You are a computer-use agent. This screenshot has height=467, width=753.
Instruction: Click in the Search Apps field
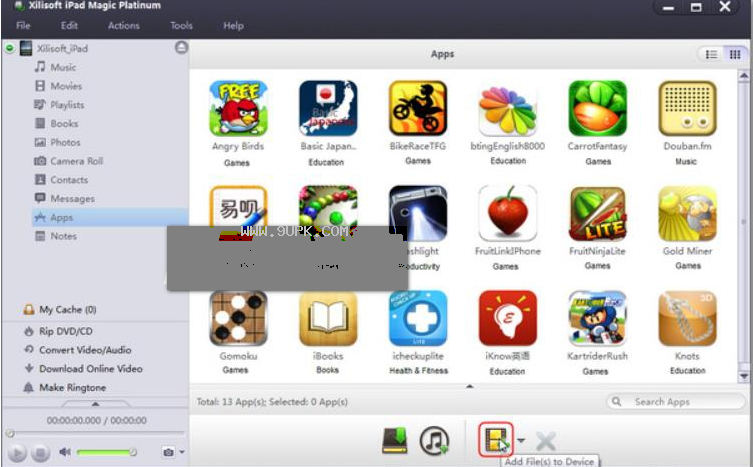676,402
